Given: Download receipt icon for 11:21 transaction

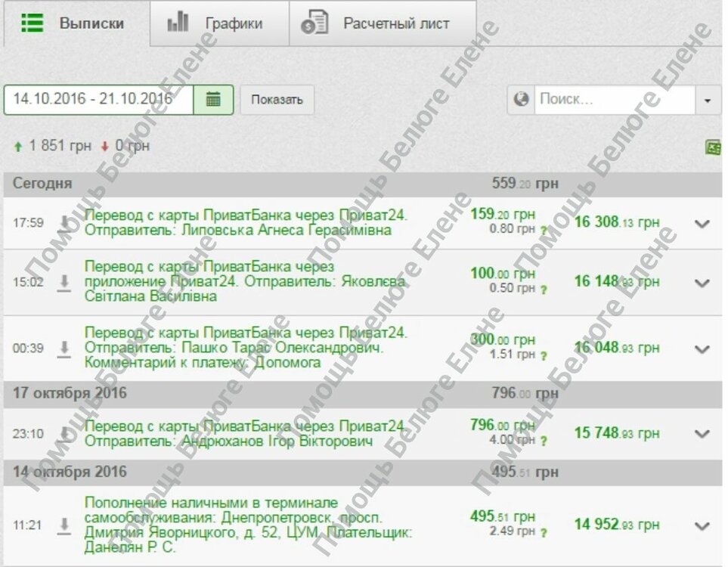Looking at the screenshot, I should click(x=64, y=525).
